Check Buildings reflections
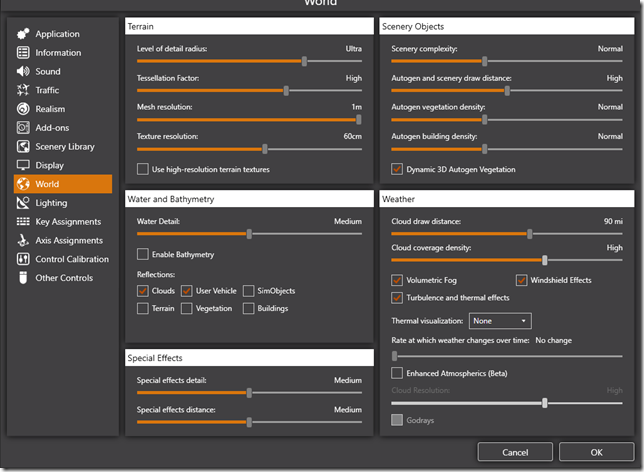644x472 pixels. click(x=248, y=308)
